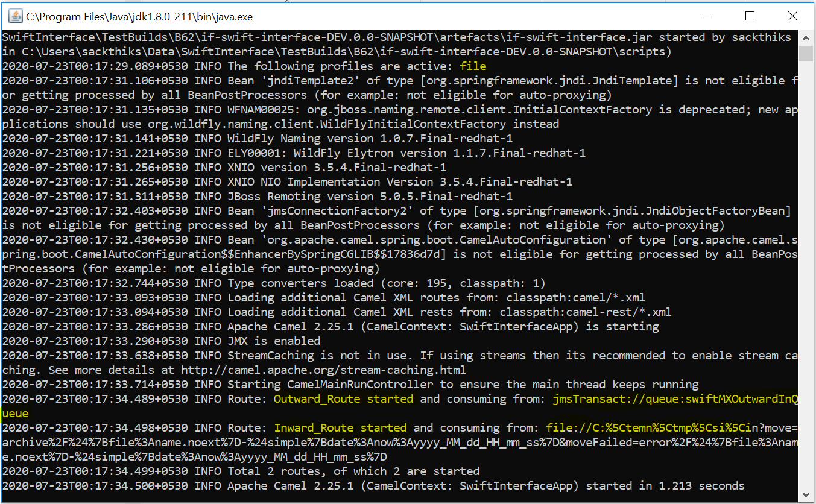Image resolution: width=816 pixels, height=504 pixels.
Task: Click the camel.apache.org stream-caching URL
Action: [x=323, y=370]
